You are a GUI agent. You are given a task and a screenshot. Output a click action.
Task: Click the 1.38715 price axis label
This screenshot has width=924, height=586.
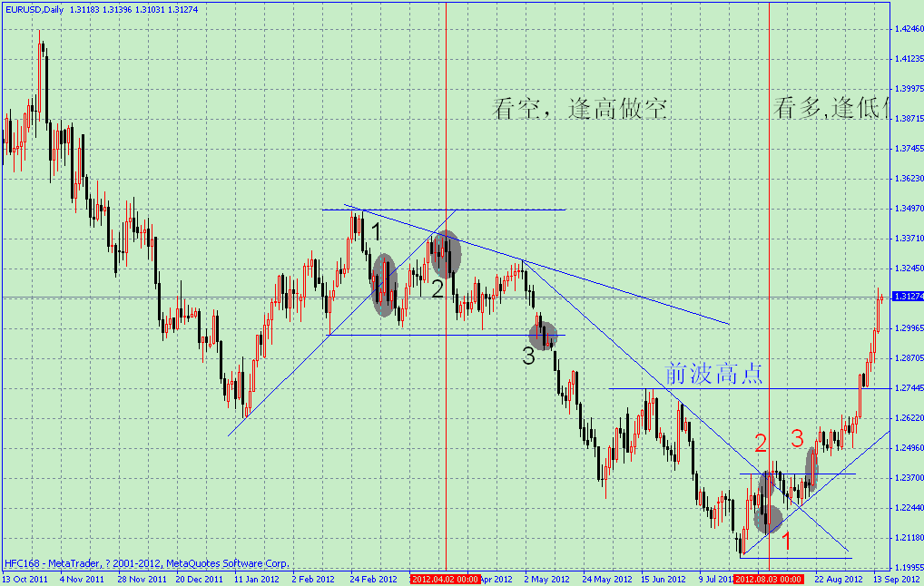(x=909, y=118)
